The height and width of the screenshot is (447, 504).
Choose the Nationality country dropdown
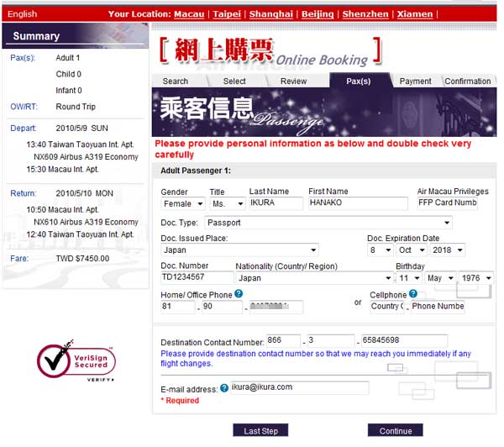313,278
